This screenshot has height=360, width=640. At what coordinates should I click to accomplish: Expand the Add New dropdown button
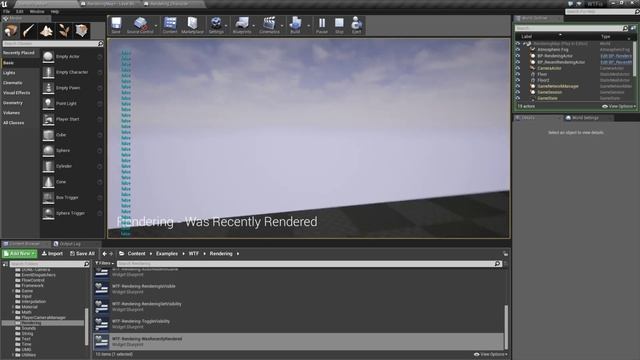click(20, 253)
